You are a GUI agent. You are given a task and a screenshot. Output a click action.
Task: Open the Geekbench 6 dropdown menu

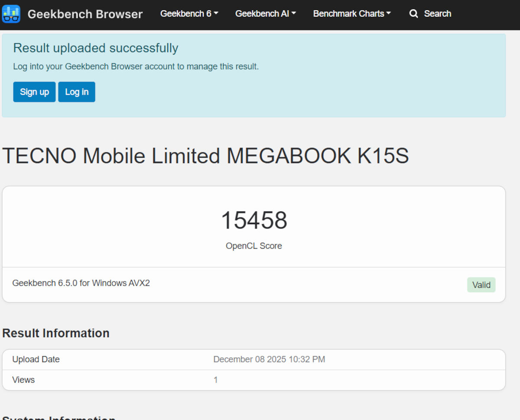pyautogui.click(x=189, y=13)
